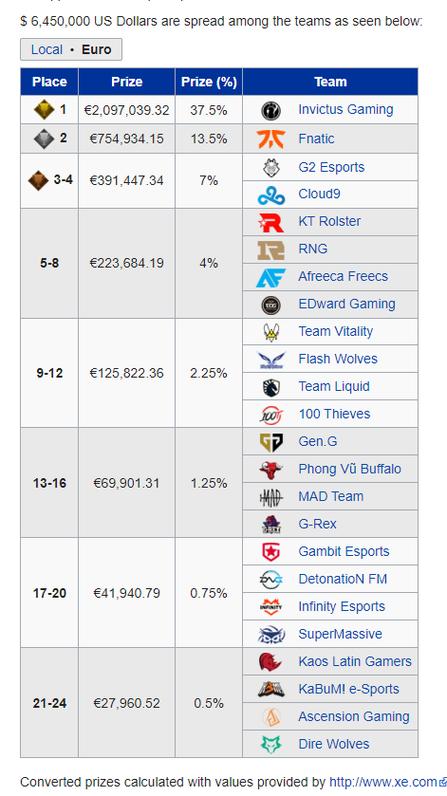Click the Team Liquid logo icon
The width and height of the screenshot is (447, 796).
pos(271,387)
